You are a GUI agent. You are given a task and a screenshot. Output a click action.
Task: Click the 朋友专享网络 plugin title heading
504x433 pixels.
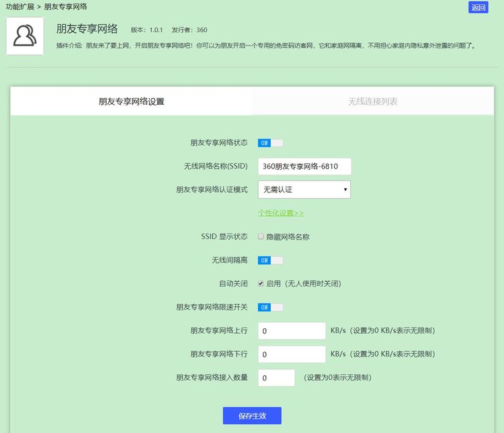coord(87,29)
